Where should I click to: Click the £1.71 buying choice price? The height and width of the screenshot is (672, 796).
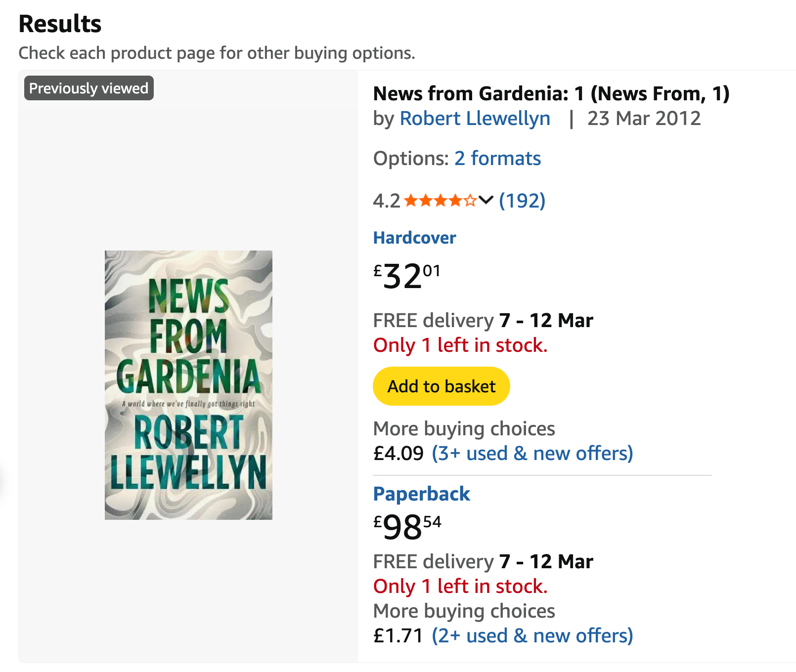pos(398,635)
